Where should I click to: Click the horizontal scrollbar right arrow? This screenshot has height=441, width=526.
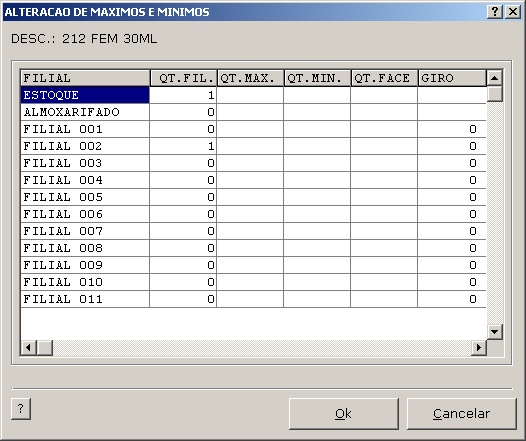(479, 347)
